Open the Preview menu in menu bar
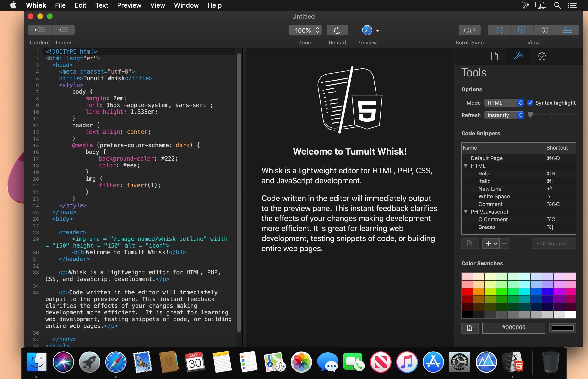Screen dimensions: 588x379 click(129, 5)
